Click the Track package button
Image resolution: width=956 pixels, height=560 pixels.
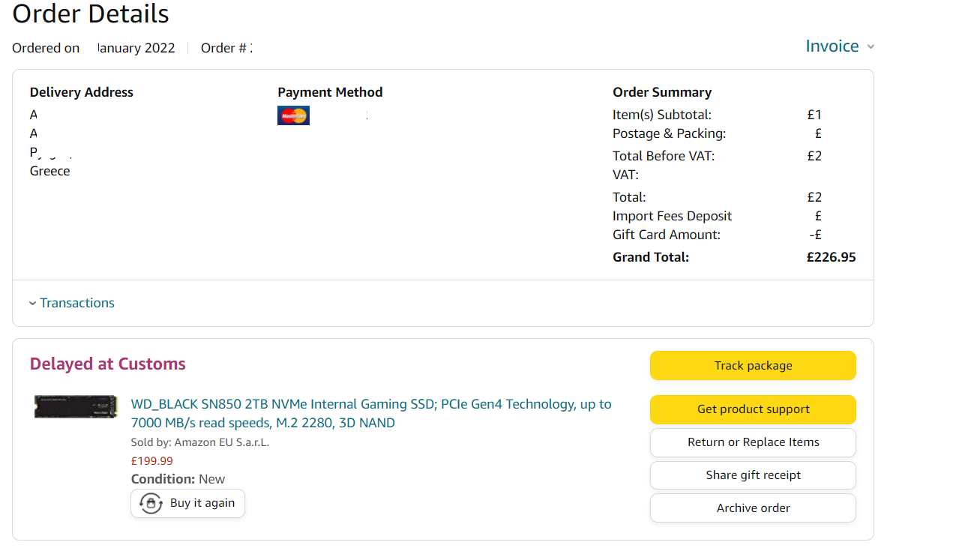click(753, 366)
